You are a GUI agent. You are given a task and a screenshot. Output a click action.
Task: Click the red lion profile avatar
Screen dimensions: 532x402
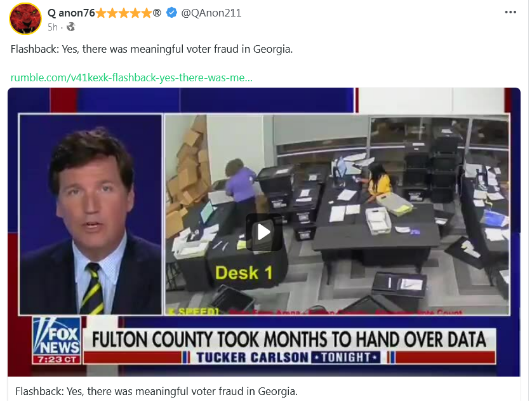25,19
